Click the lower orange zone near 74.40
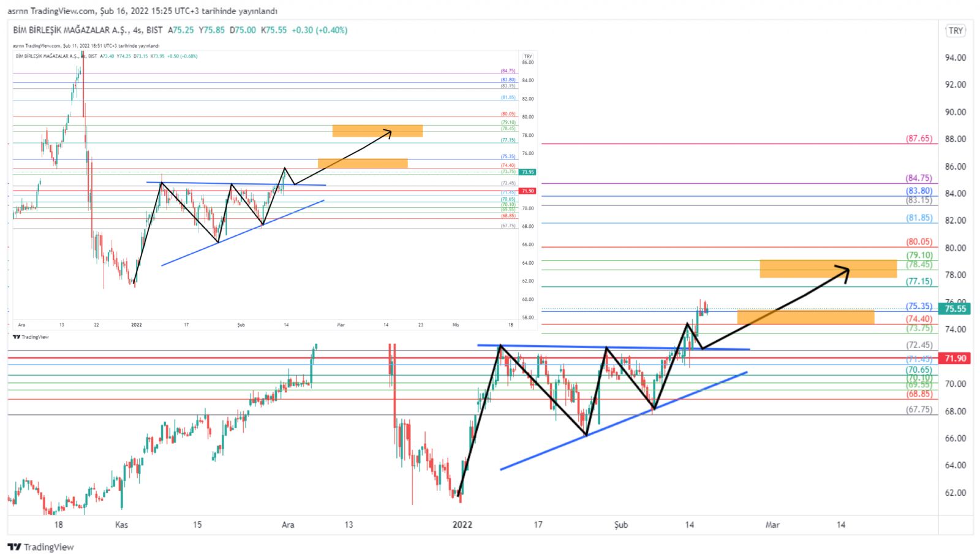This screenshot has width=980, height=559. [805, 317]
